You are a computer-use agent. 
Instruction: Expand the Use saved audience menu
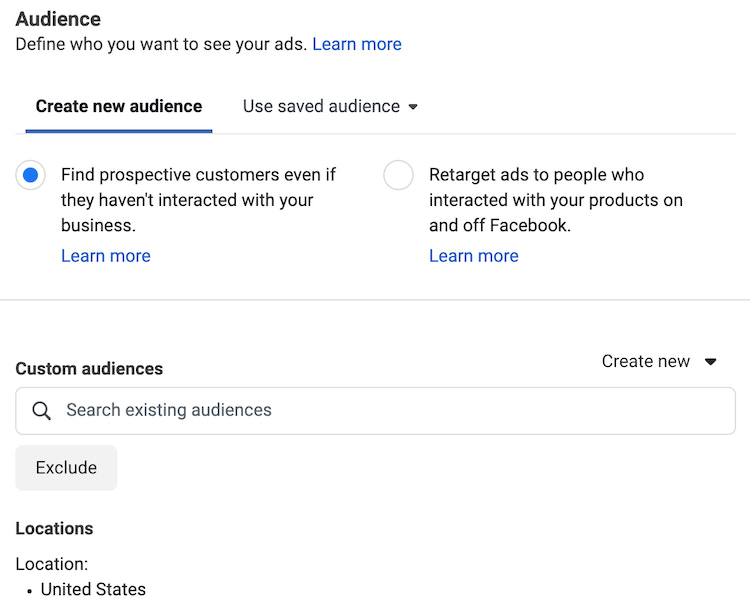(x=330, y=107)
